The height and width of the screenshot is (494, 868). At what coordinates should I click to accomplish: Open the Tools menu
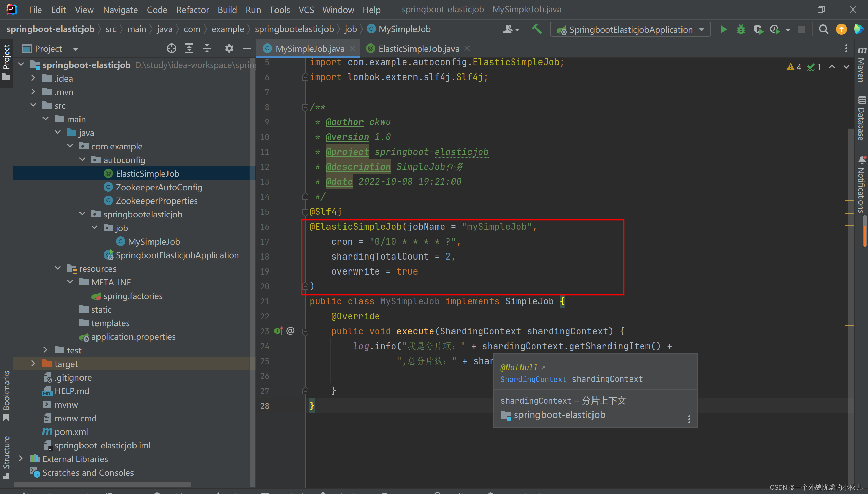coord(280,10)
